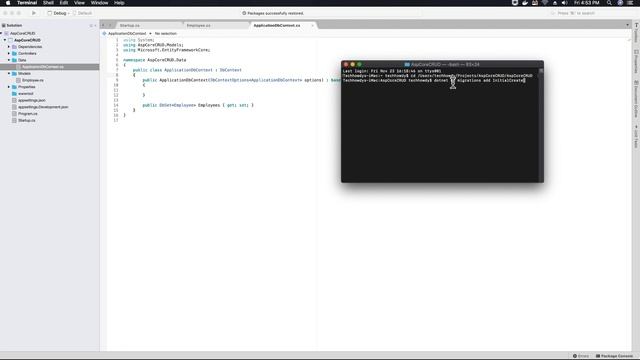Click the Solution pad close icon

96,25
